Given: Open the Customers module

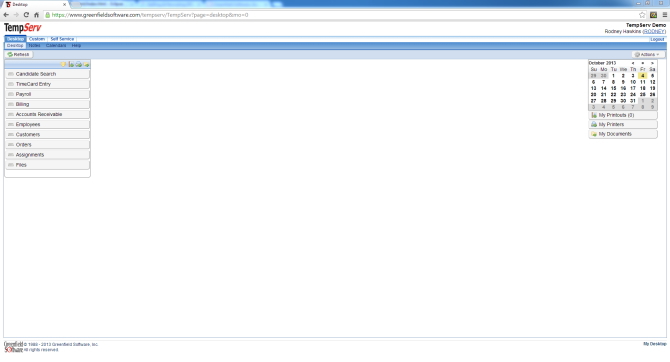Looking at the screenshot, I should click(47, 134).
